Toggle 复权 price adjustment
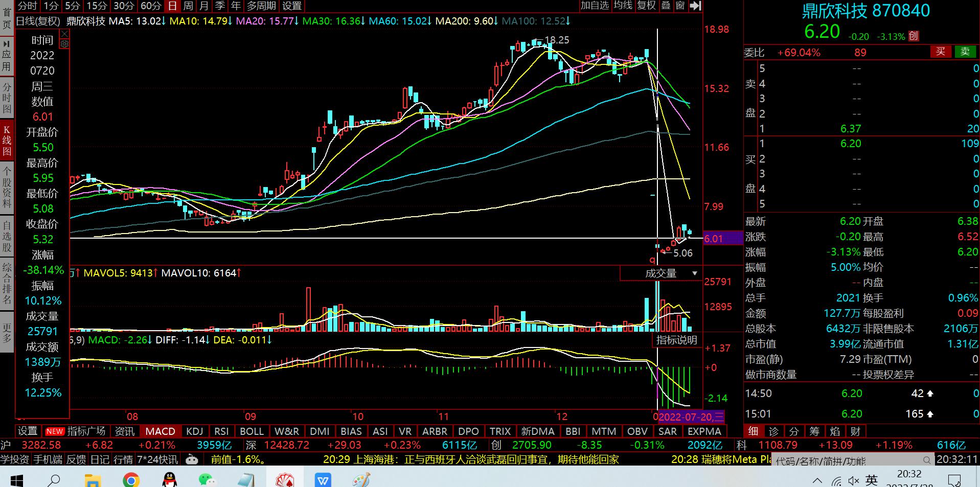This screenshot has height=487, width=980. [x=647, y=6]
